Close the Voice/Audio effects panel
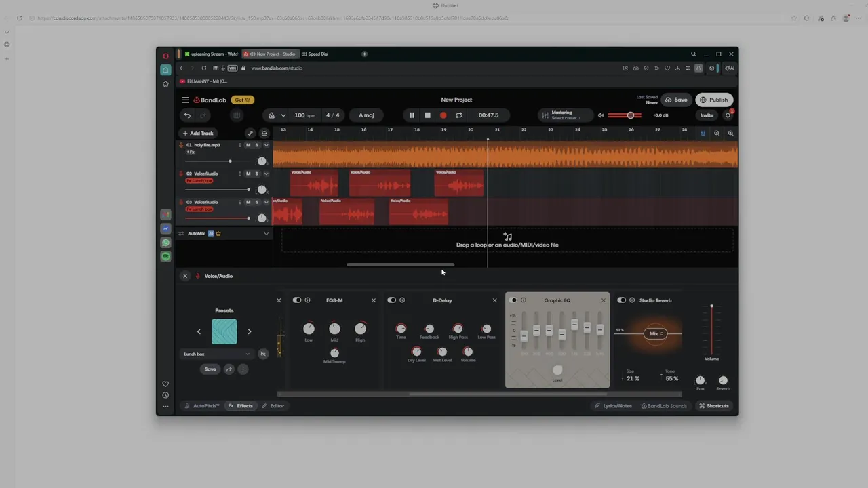 pyautogui.click(x=185, y=276)
